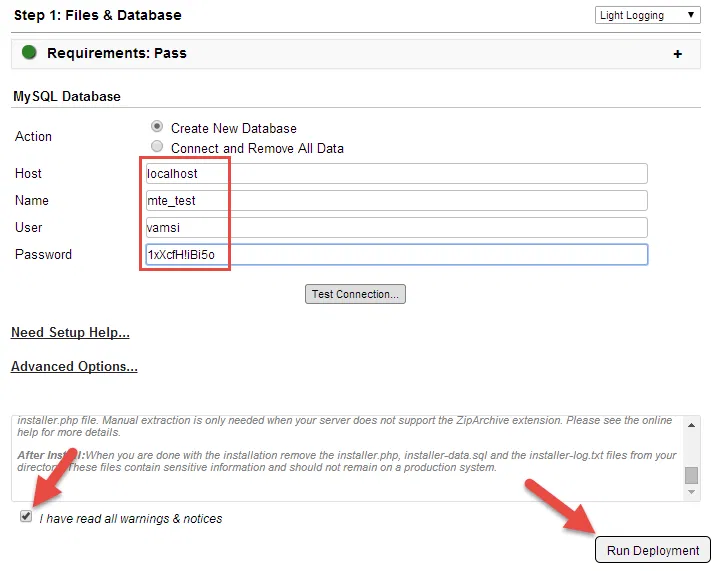This screenshot has height=571, width=721.
Task: Click the green Requirements status circle icon
Action: (29, 53)
